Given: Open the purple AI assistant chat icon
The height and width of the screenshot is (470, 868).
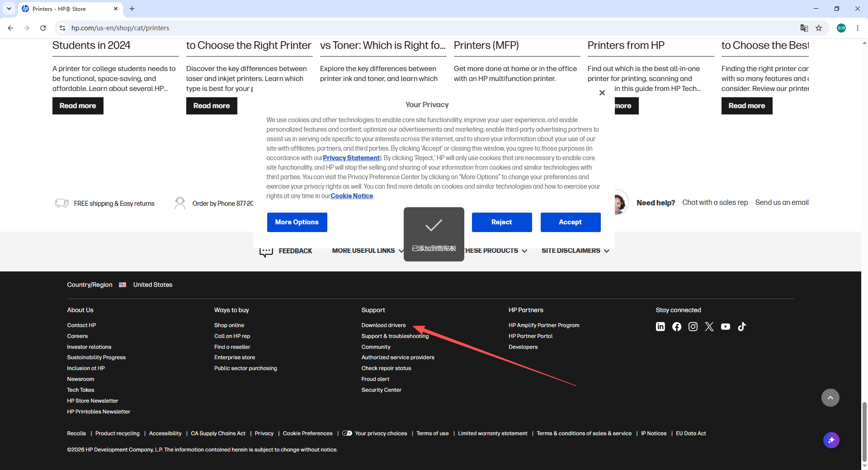Looking at the screenshot, I should coord(831,440).
